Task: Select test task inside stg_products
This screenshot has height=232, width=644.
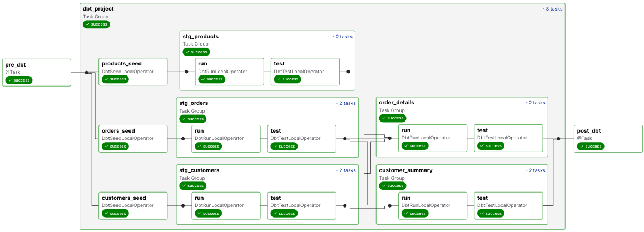Action: [x=305, y=72]
